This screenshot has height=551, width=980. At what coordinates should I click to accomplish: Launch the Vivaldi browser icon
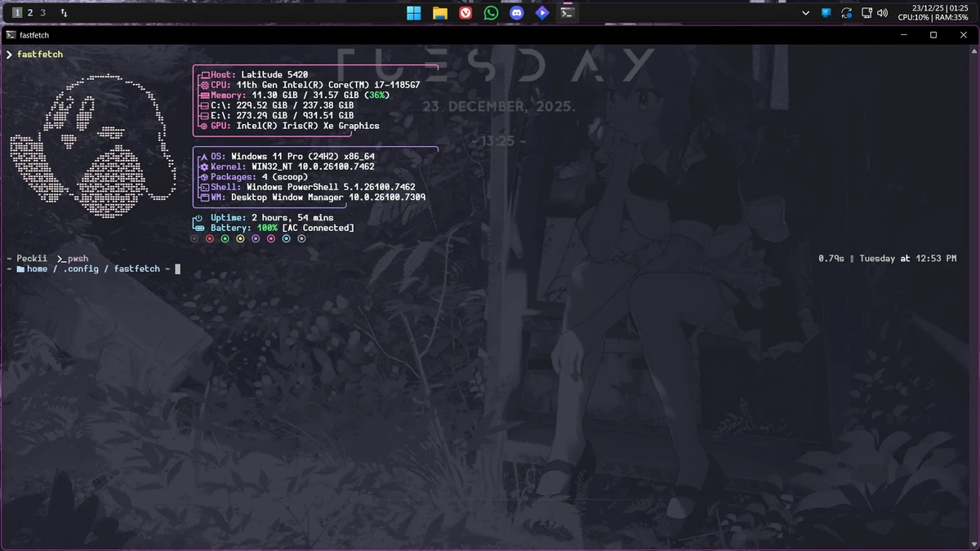click(465, 13)
